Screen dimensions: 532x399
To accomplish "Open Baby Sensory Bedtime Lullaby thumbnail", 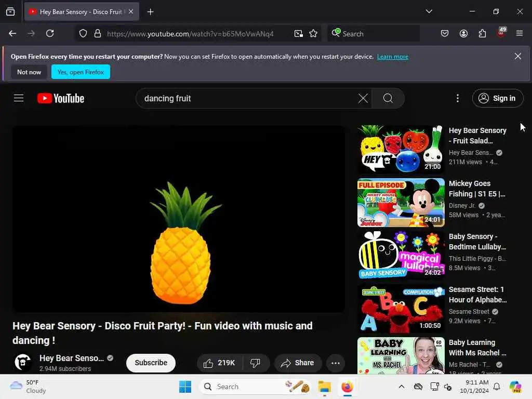I will [401, 256].
